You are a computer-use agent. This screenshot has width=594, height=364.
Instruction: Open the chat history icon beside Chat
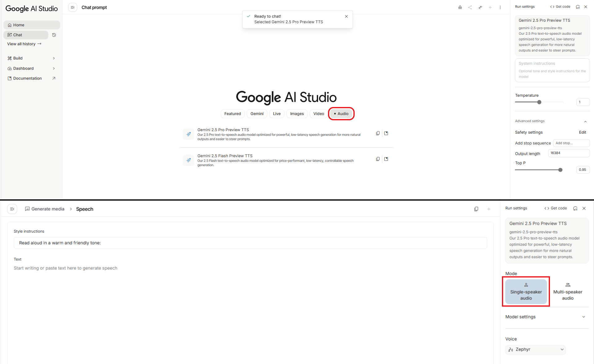(54, 35)
